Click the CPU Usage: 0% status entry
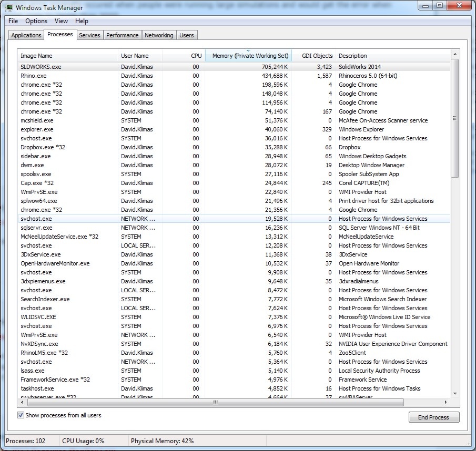 pyautogui.click(x=83, y=441)
